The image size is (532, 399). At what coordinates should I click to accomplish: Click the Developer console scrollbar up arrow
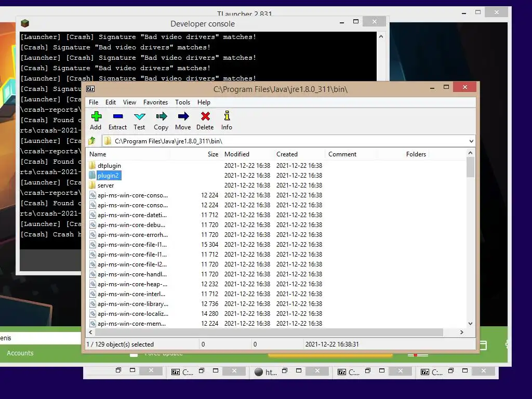(381, 36)
